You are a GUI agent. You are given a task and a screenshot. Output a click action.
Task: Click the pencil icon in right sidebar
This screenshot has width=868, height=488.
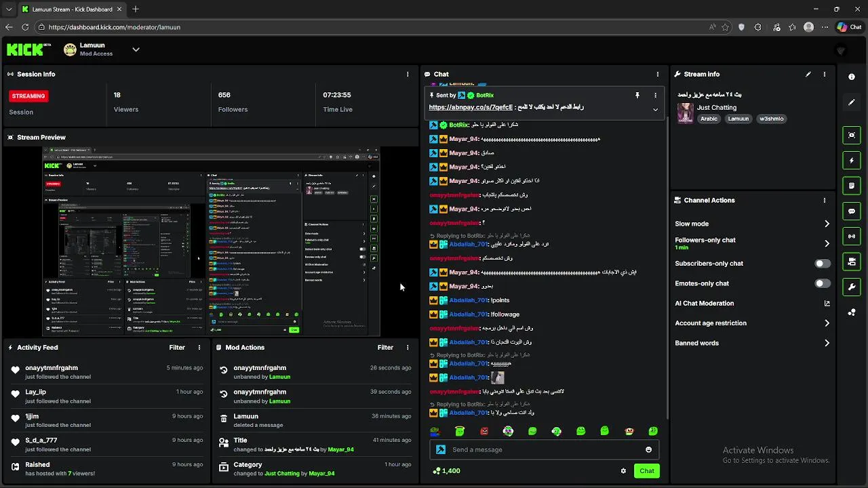click(x=852, y=102)
